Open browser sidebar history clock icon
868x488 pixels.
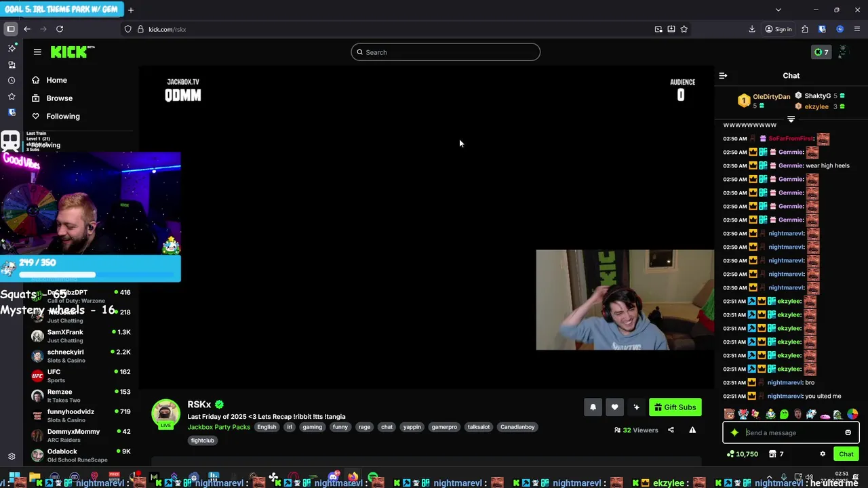pyautogui.click(x=12, y=80)
